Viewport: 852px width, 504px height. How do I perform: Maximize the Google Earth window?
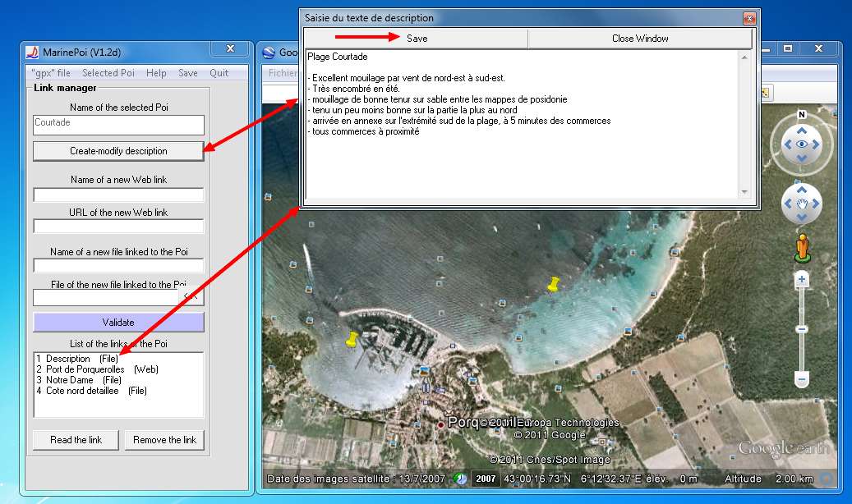point(788,49)
